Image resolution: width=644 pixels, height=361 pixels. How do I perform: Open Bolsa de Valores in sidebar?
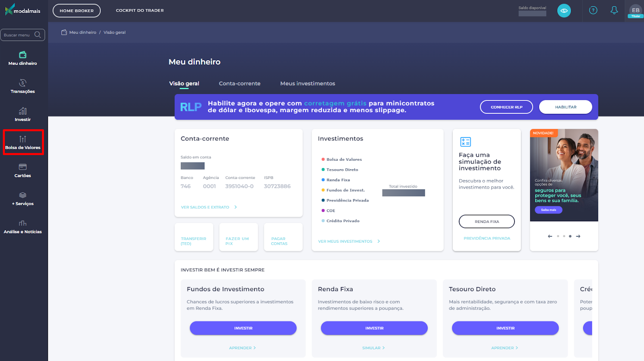point(23,142)
